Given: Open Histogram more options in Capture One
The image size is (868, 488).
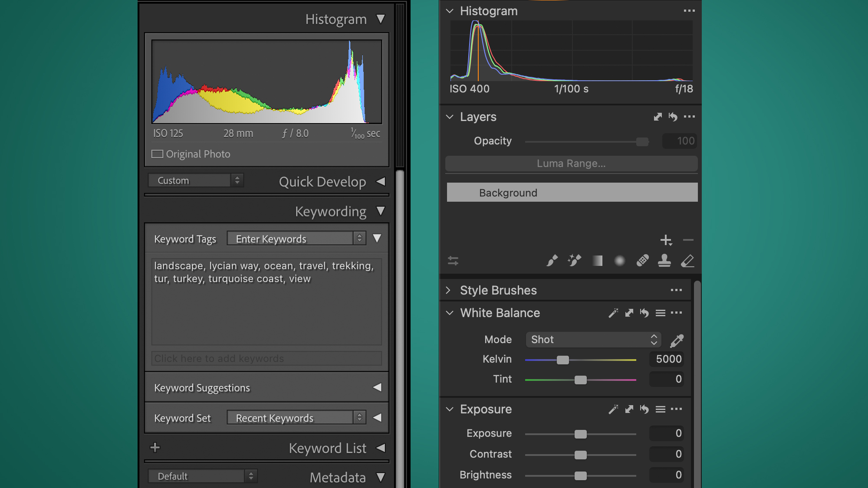Looking at the screenshot, I should pos(689,11).
